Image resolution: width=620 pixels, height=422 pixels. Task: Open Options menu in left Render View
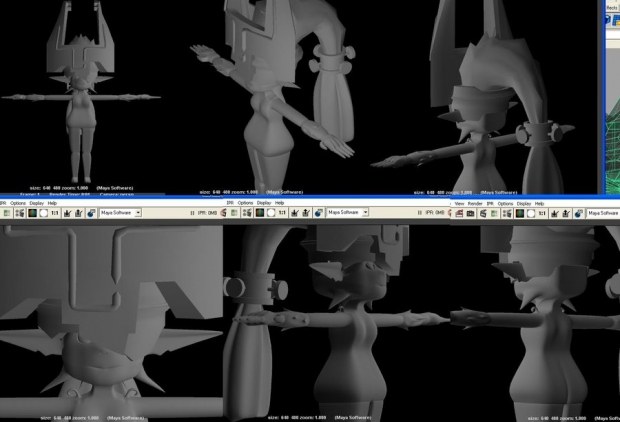tap(18, 203)
